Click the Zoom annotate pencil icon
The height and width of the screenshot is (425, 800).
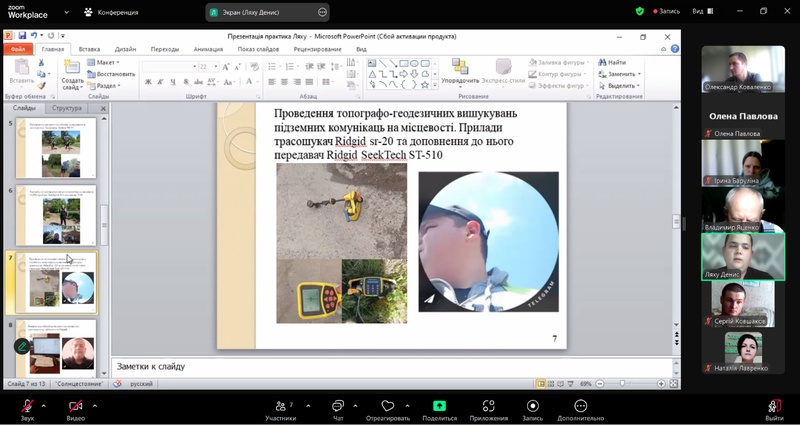(21, 346)
